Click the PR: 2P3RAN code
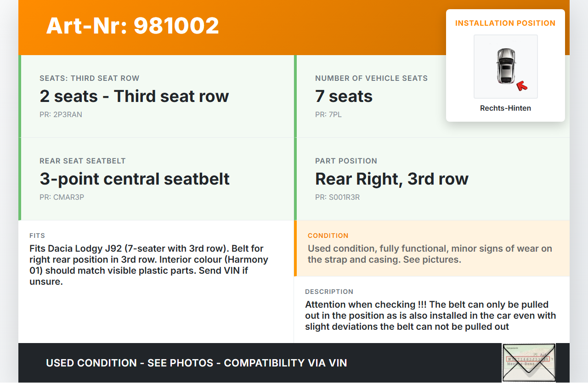Screen dimensions: 588x383 click(x=61, y=115)
